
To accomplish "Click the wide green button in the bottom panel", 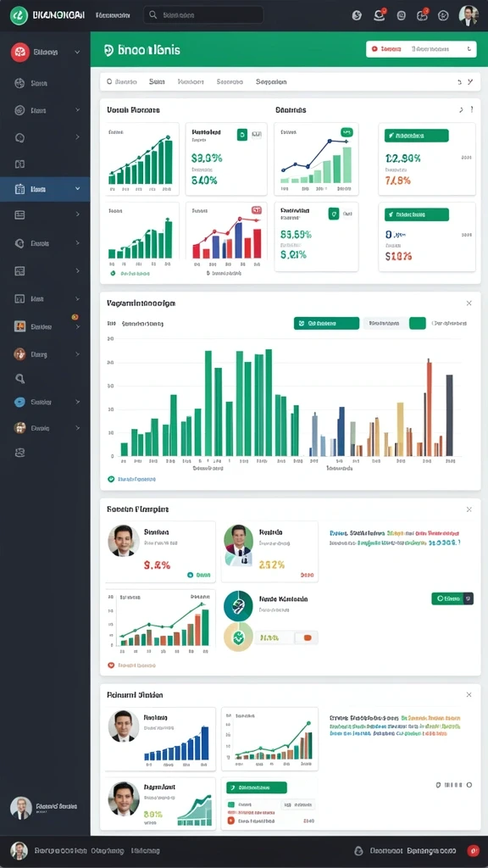I will coord(257,787).
